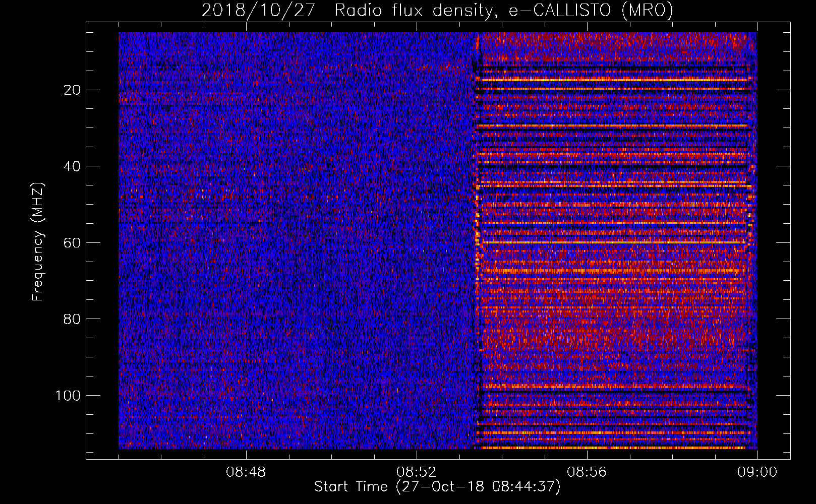The width and height of the screenshot is (816, 504).
Task: Click the 08:56 time tick label
Action: pyautogui.click(x=587, y=472)
